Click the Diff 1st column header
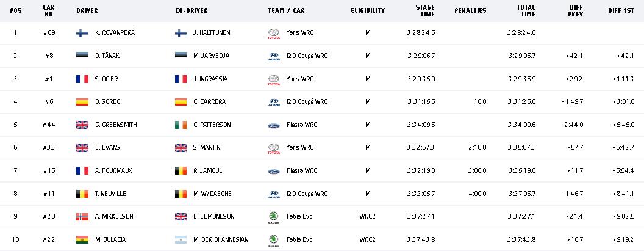Image resolution: width=644 pixels, height=251 pixels. click(x=621, y=11)
